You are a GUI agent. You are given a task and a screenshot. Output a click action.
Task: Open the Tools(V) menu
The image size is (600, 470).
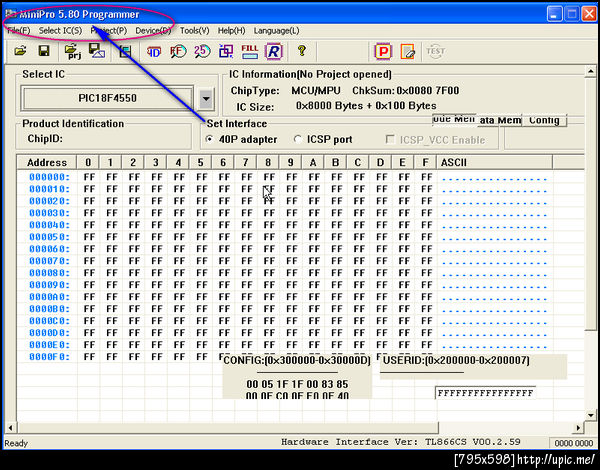tap(194, 31)
